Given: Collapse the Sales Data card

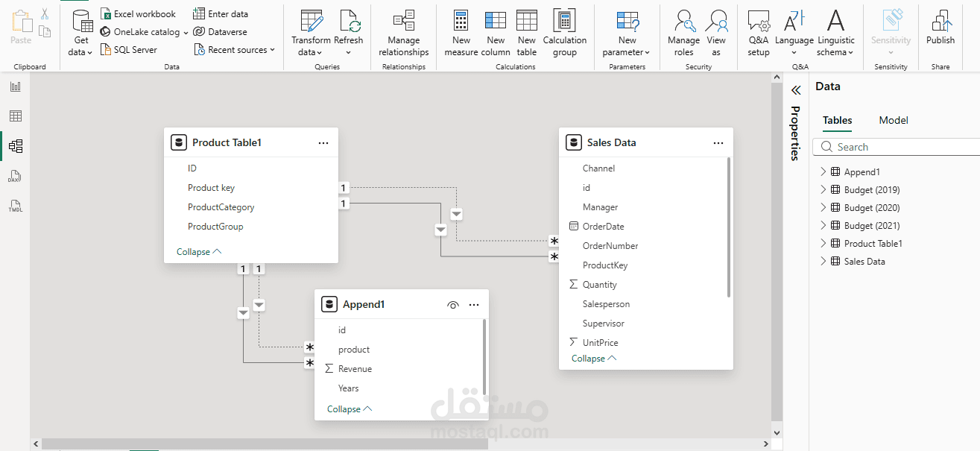Looking at the screenshot, I should click(x=594, y=359).
